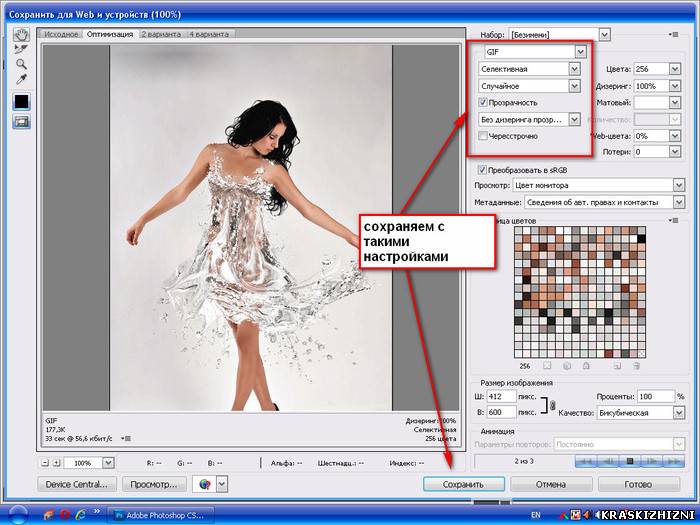Click the Отмена button

click(x=551, y=484)
